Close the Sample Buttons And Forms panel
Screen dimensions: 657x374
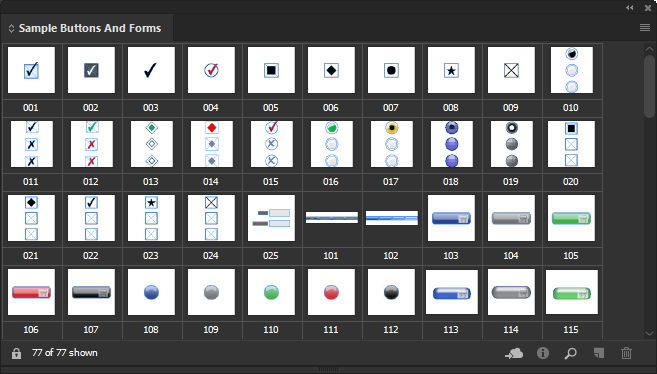pyautogui.click(x=648, y=8)
